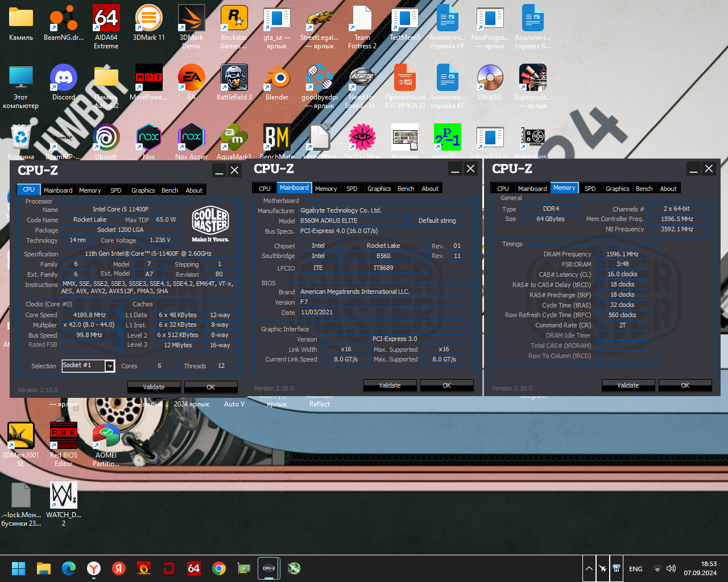Click Validate in middle CPU-Z window

coord(390,385)
